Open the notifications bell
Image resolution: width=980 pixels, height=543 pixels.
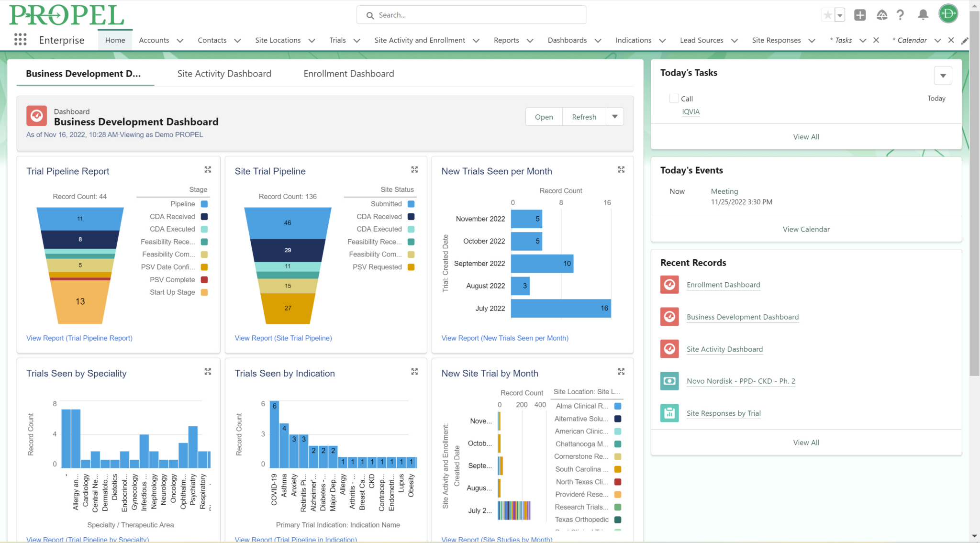(x=923, y=15)
